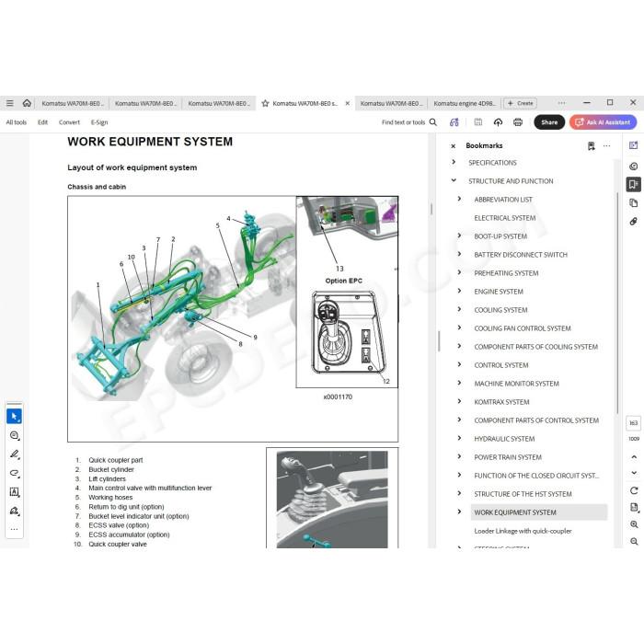Open title bar more options ellipsis

point(561,103)
